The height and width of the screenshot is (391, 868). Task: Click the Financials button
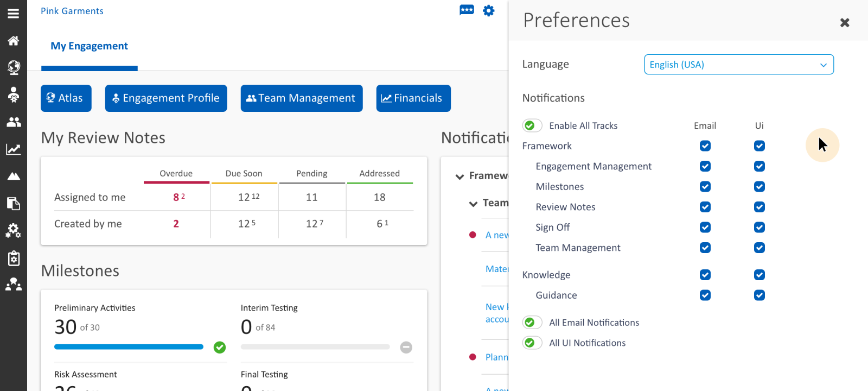(x=413, y=98)
